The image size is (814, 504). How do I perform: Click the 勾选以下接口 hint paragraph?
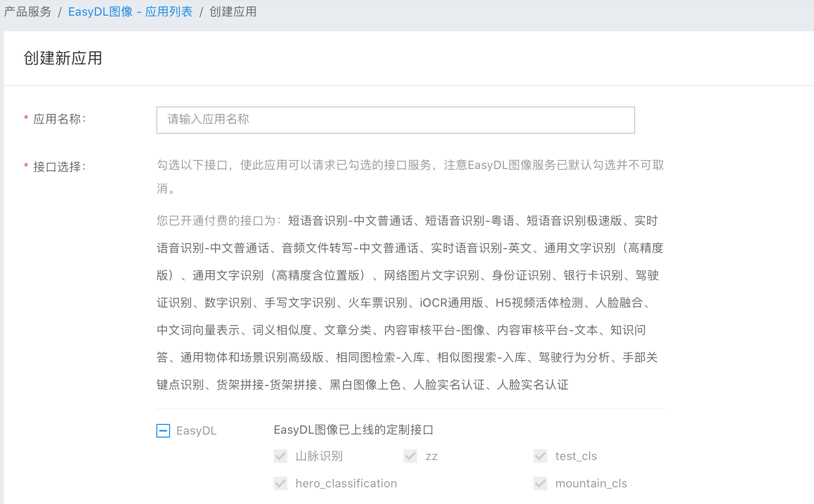pyautogui.click(x=410, y=177)
